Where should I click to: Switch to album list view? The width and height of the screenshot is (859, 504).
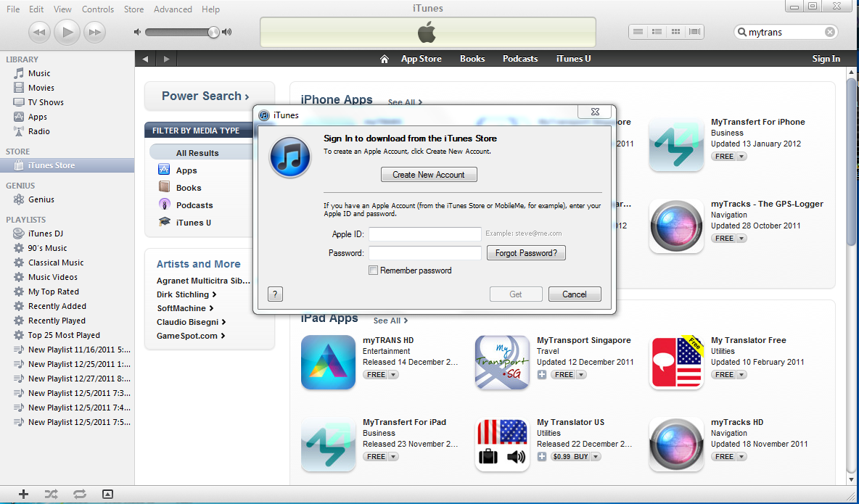[657, 32]
